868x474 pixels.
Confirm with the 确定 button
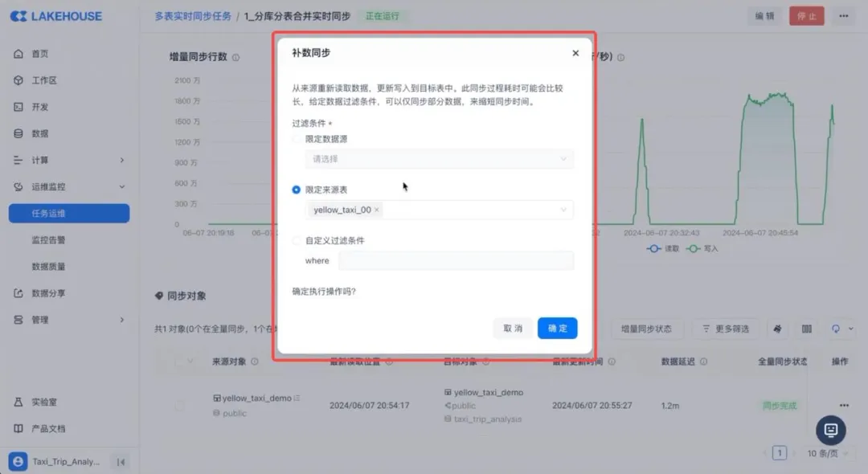point(557,328)
